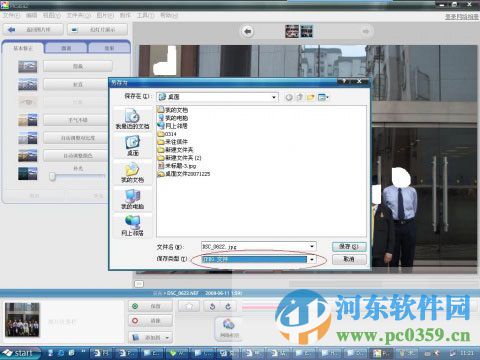480x360 pixels.
Task: Click the create new folder icon
Action: point(311,97)
